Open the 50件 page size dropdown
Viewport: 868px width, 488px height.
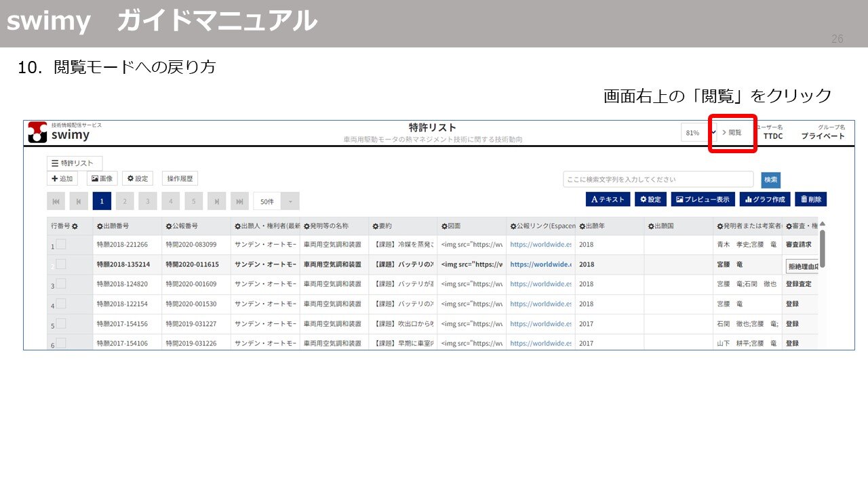coord(273,201)
